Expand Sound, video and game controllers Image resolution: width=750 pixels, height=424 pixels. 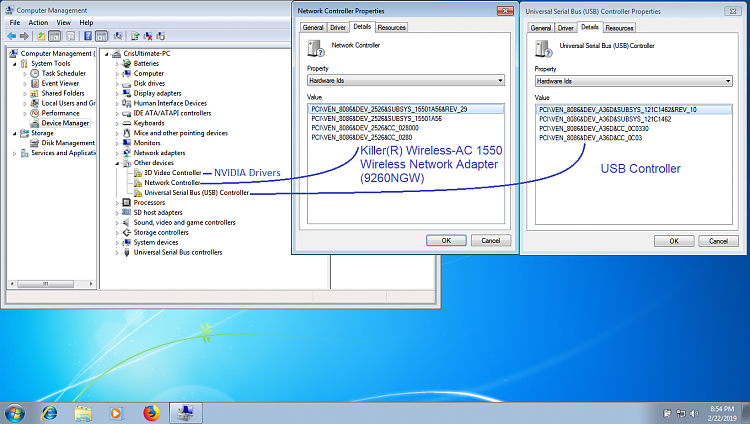(x=117, y=223)
